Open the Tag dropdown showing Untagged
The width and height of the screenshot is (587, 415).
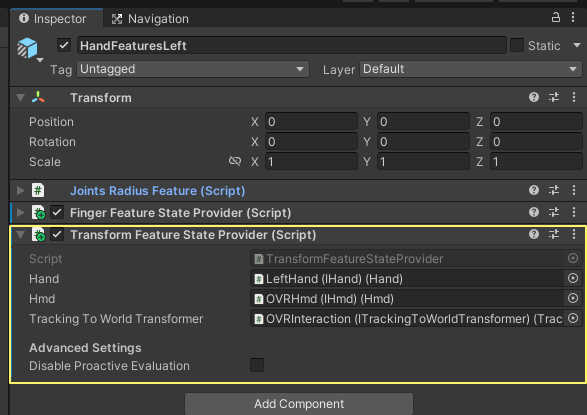(x=193, y=69)
